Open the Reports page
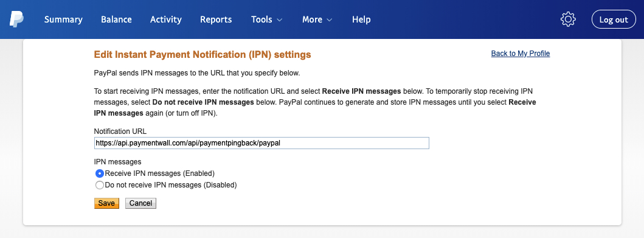The width and height of the screenshot is (644, 238). [x=216, y=19]
